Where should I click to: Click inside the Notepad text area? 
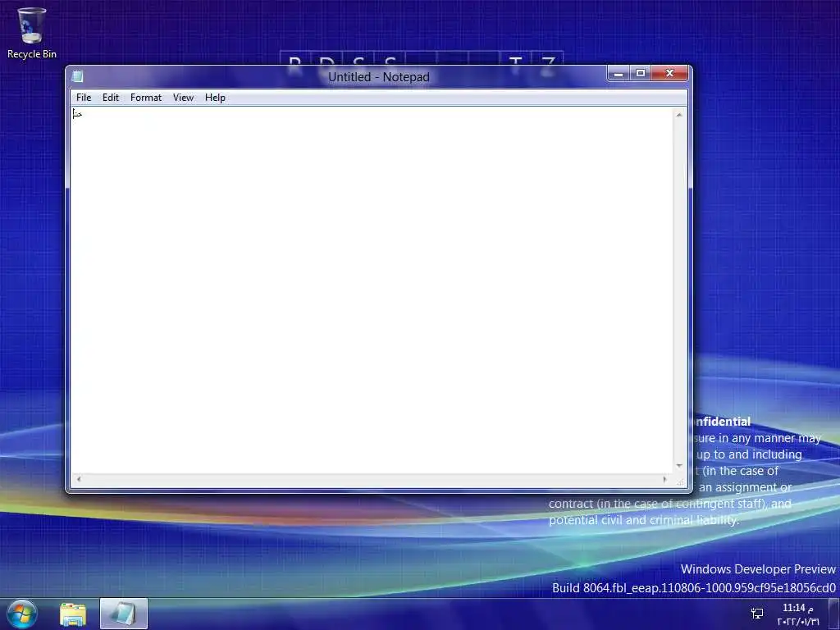coord(372,290)
